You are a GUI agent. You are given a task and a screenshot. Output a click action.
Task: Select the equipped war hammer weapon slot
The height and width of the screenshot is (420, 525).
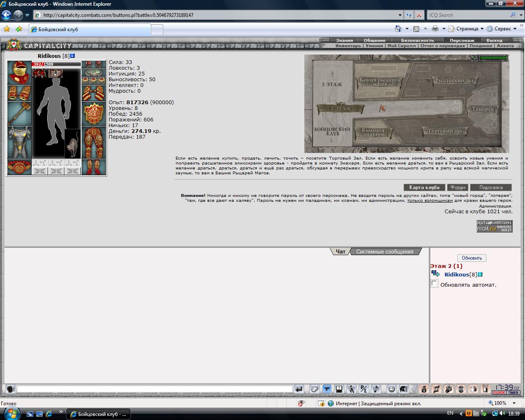[x=19, y=114]
